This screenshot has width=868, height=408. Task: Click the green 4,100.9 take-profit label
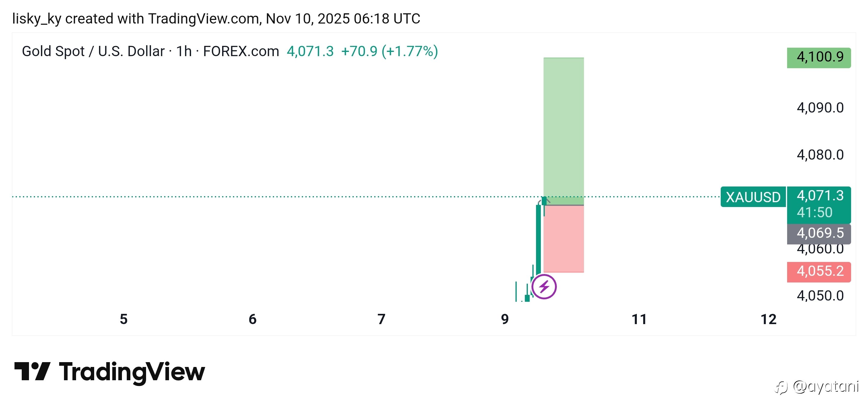click(819, 57)
